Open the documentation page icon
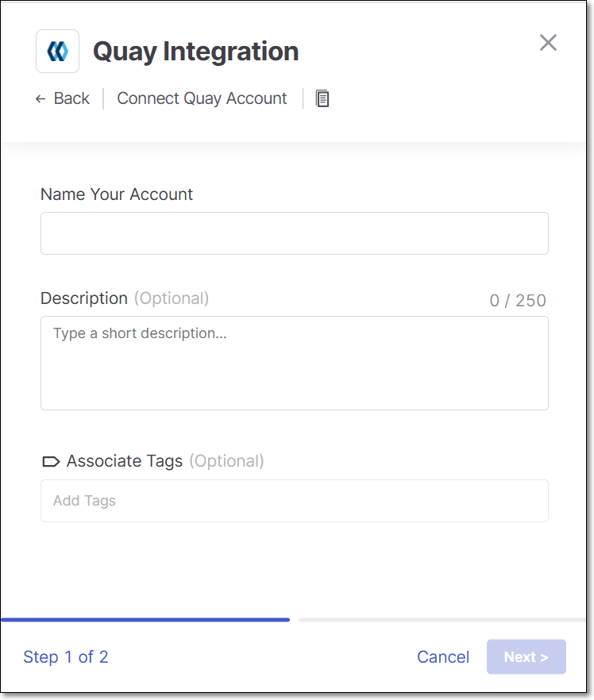This screenshot has width=594, height=700. pyautogui.click(x=322, y=98)
